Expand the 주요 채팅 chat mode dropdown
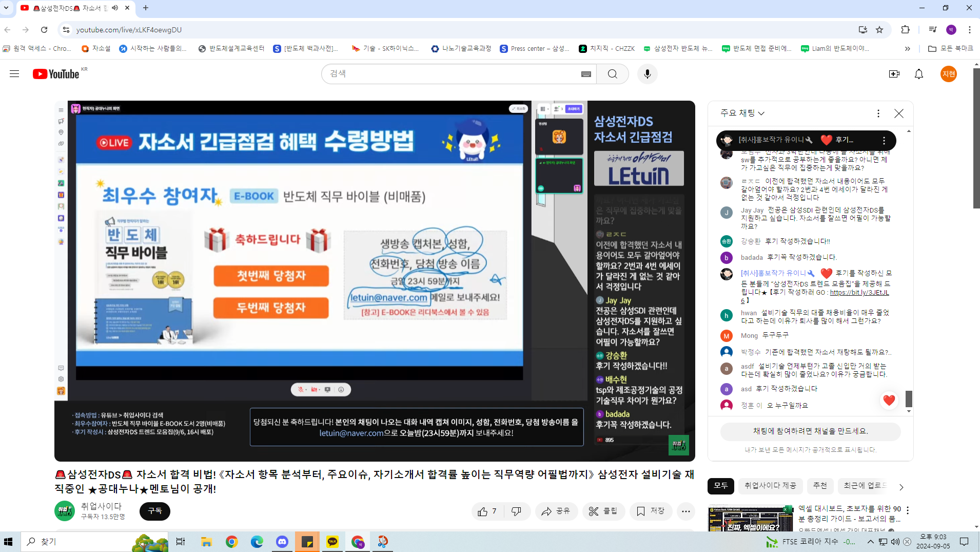This screenshot has width=980, height=552. point(742,113)
